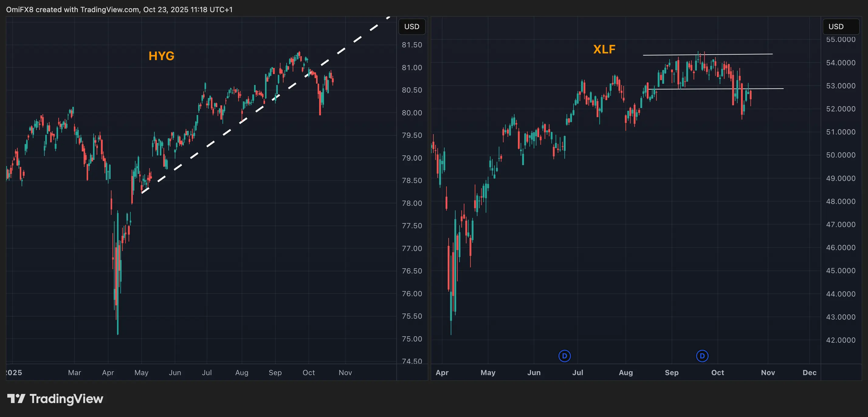Click the Nov label on the XLF time axis
The height and width of the screenshot is (417, 868).
[768, 373]
